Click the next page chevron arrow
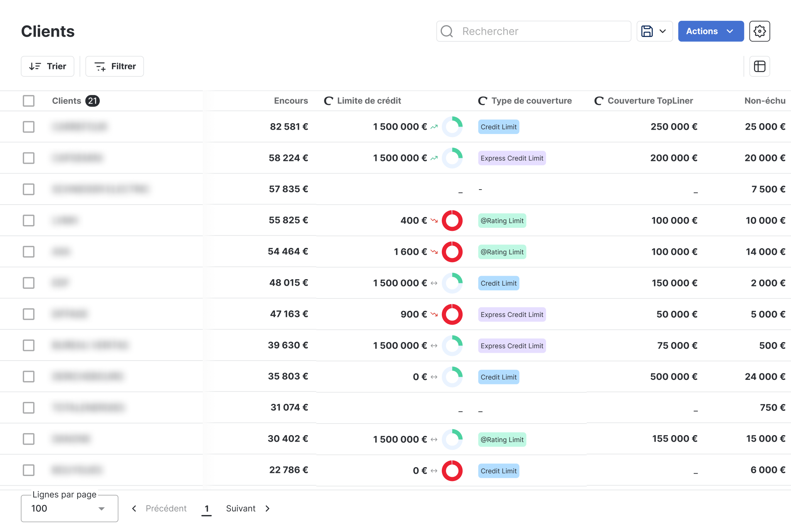The width and height of the screenshot is (791, 532). (x=268, y=508)
